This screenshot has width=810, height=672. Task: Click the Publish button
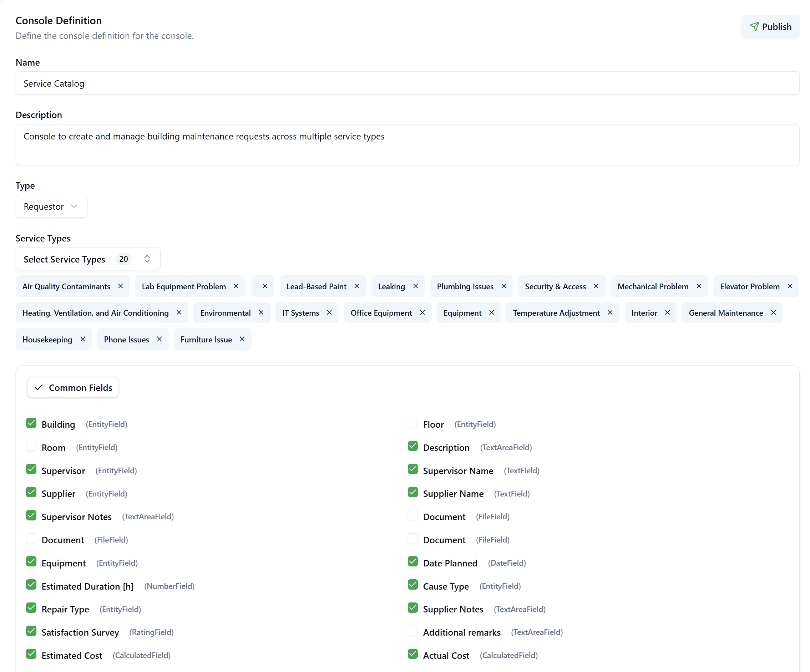point(770,27)
